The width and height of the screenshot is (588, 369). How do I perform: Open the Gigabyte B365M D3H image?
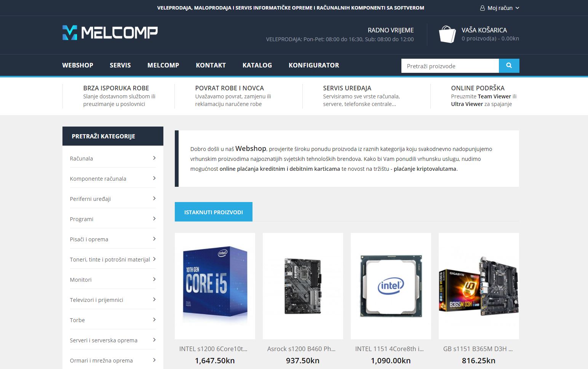pyautogui.click(x=479, y=286)
